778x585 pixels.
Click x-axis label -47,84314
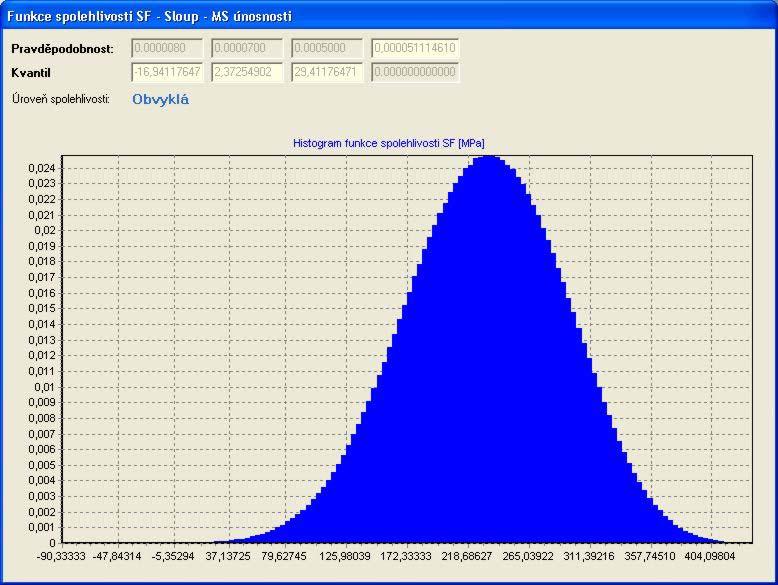[x=117, y=556]
